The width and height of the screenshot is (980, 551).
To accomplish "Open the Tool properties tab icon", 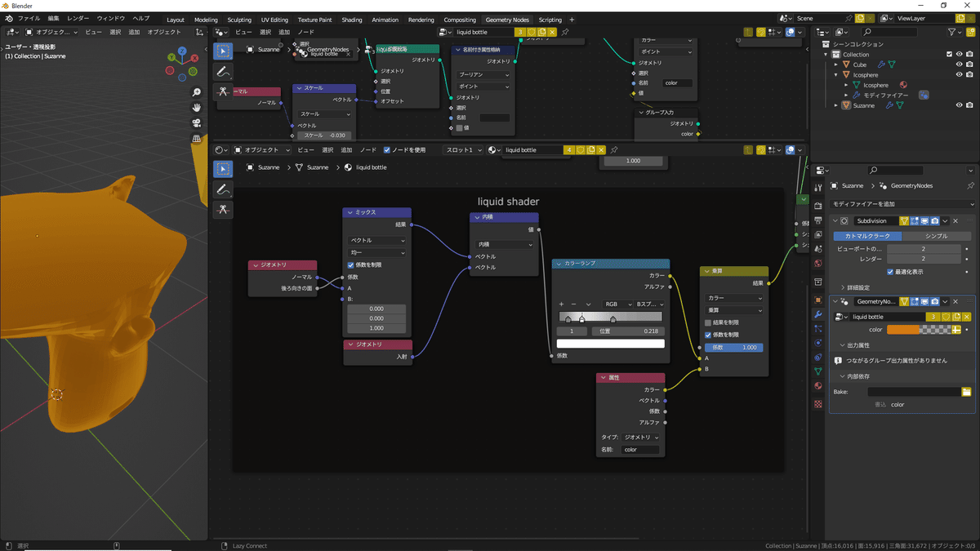I will coord(818,188).
